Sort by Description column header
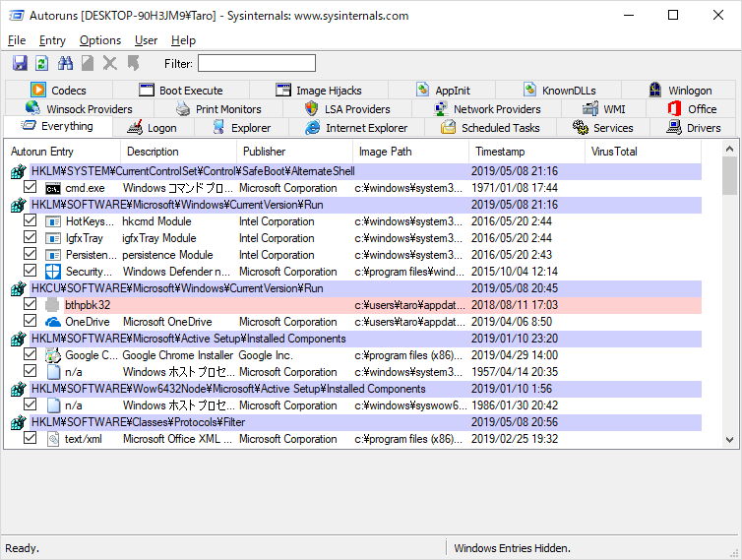Image resolution: width=742 pixels, height=560 pixels. [178, 152]
